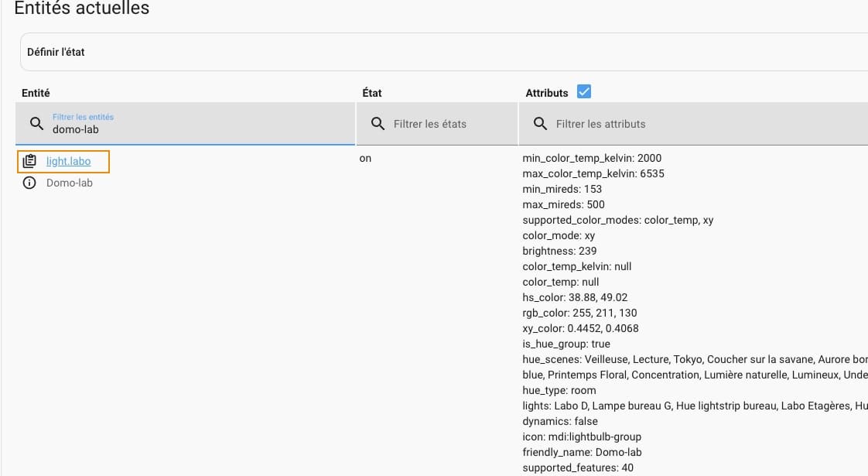Select color_temp: null attribute

(561, 283)
